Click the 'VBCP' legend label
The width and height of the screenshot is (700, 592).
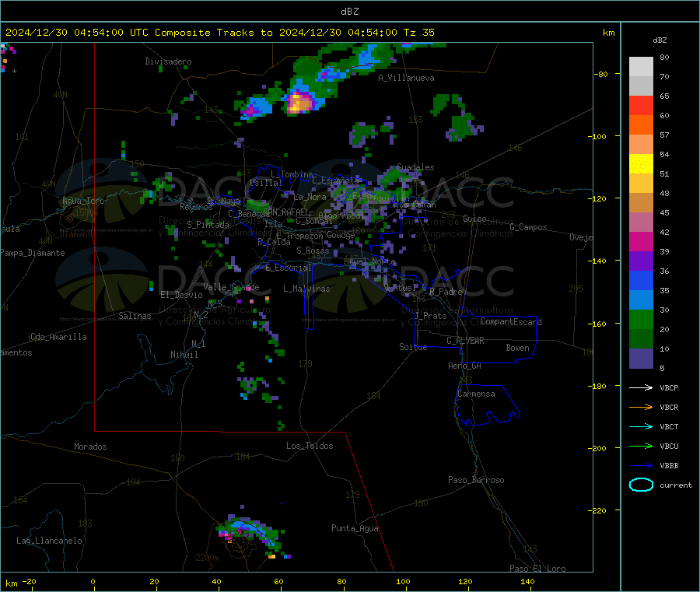tap(669, 387)
